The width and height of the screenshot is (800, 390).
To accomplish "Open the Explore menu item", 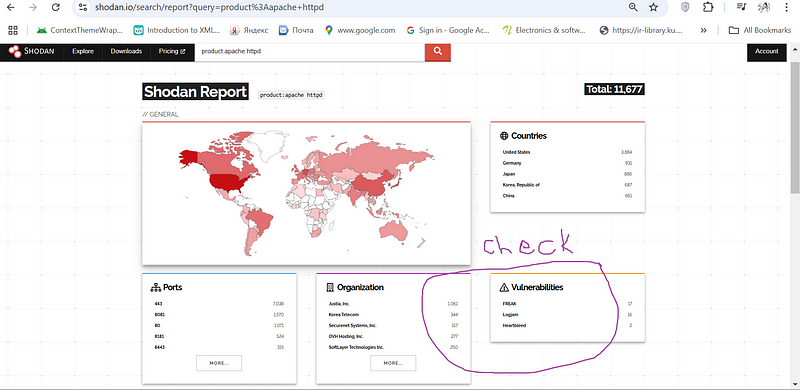I will click(83, 52).
